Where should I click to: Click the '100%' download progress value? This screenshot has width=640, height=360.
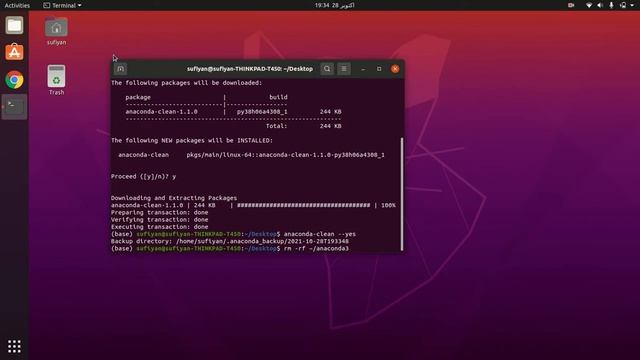point(388,205)
